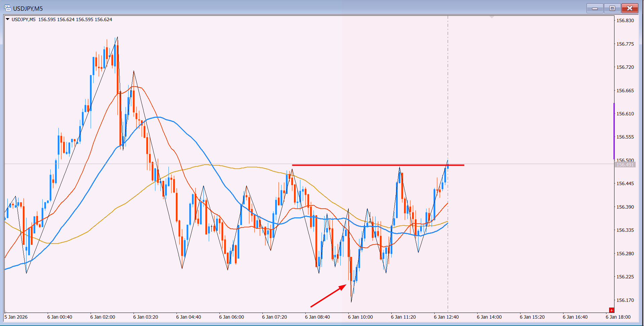
Task: Click the chart icon in the title bar
Action: pos(7,8)
